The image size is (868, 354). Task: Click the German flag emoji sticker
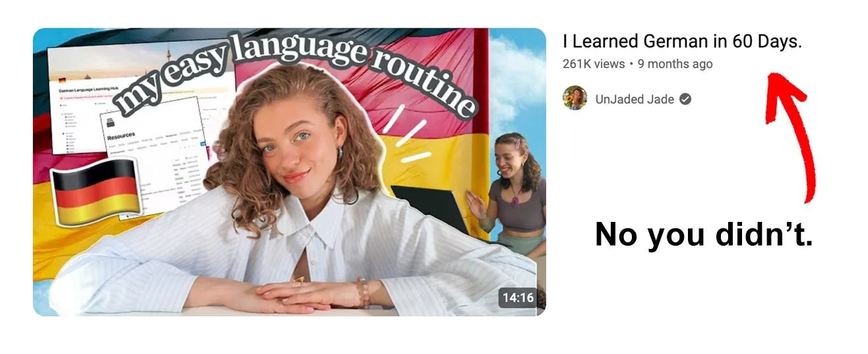tap(96, 192)
